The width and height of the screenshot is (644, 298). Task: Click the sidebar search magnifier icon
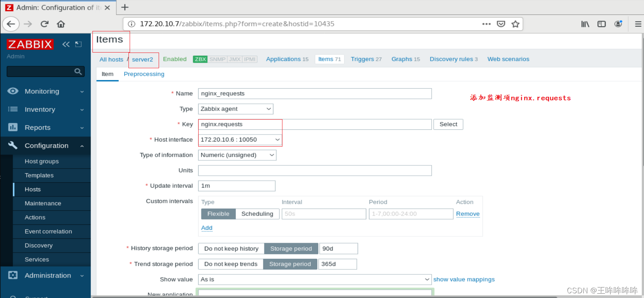tap(78, 71)
